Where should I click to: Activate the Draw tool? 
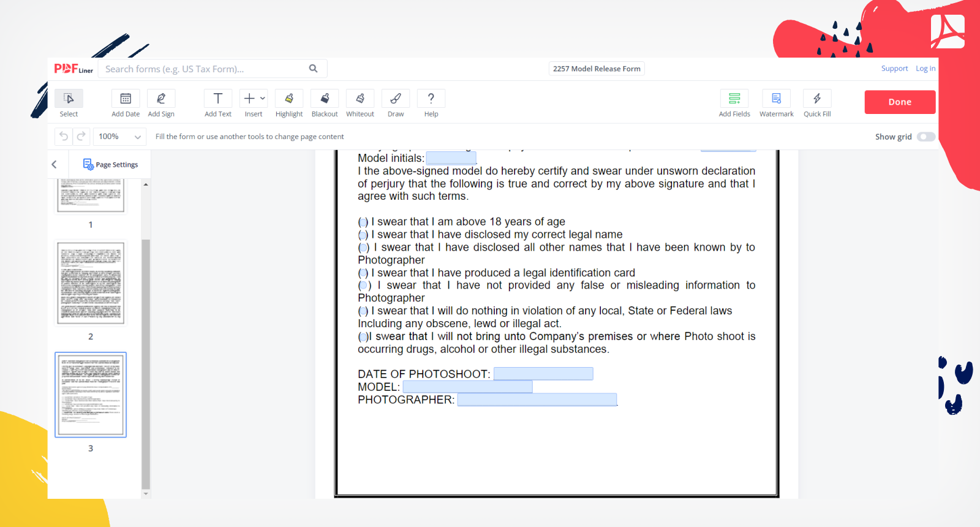click(x=396, y=99)
